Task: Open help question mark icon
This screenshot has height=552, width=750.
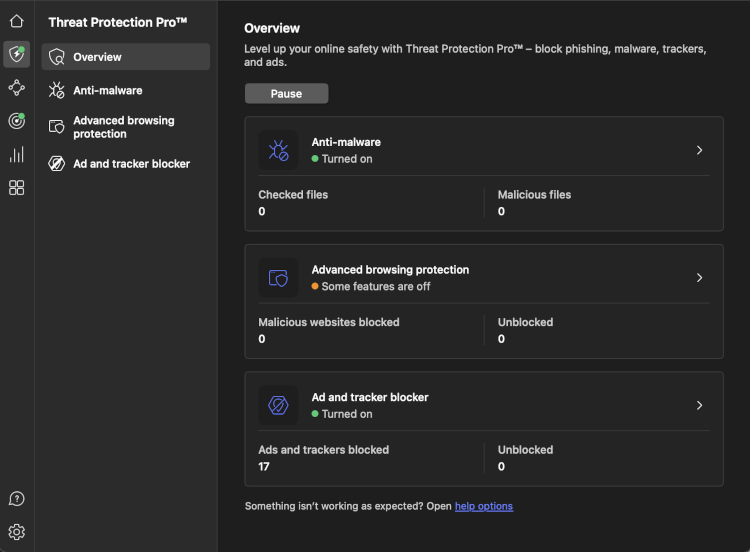Action: [17, 499]
